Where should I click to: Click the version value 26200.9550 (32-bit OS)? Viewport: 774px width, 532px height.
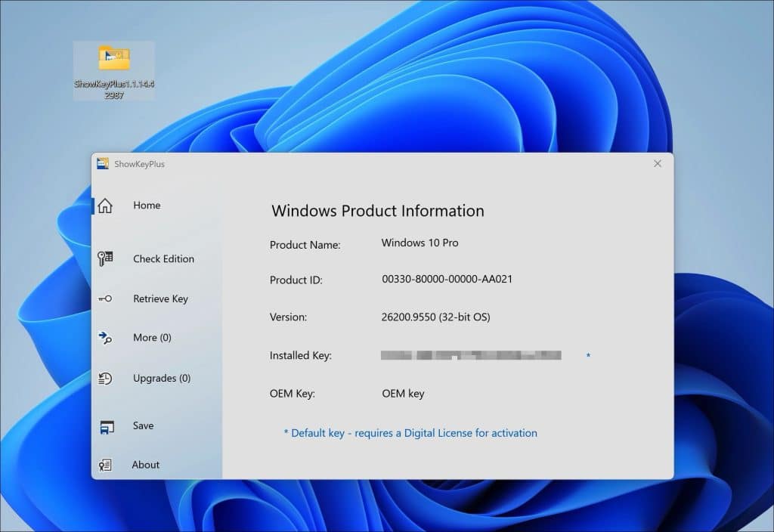click(436, 317)
